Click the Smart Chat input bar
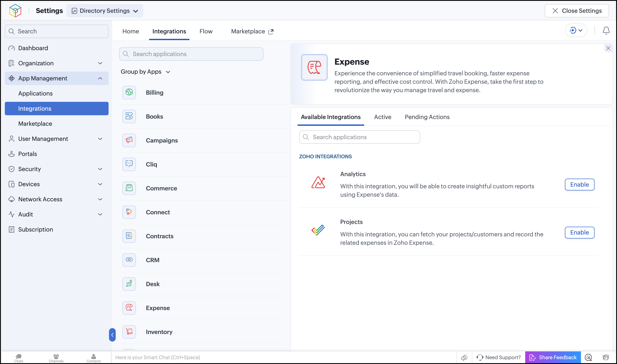 click(284, 357)
